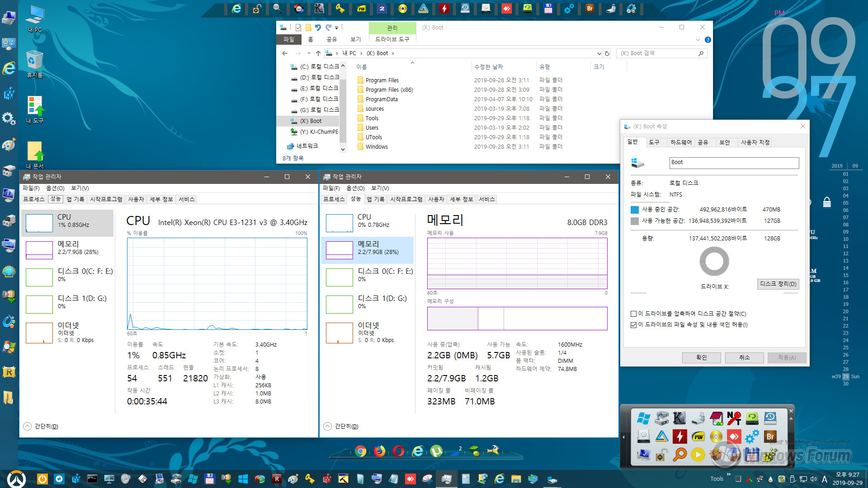Viewport: 868px width, 488px height.
Task: Click the orange power icon on taskbar
Action: 42,479
